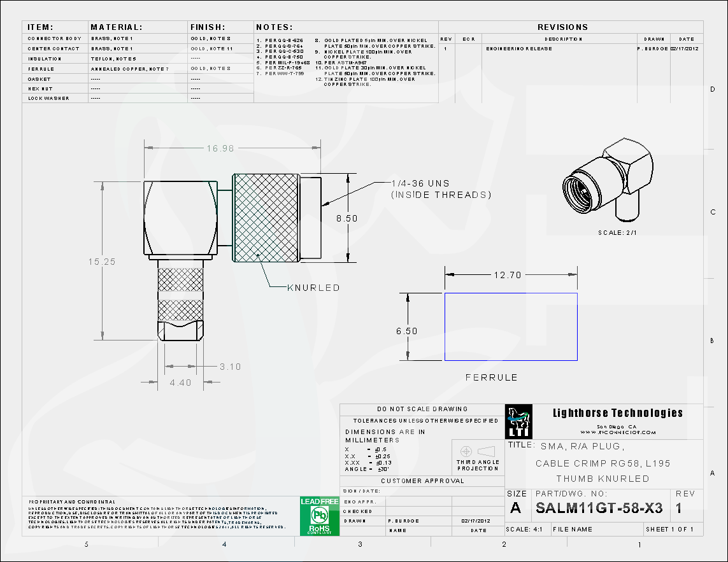Click the KNURLED leader label
Image resolution: width=728 pixels, height=562 pixels.
click(x=313, y=288)
